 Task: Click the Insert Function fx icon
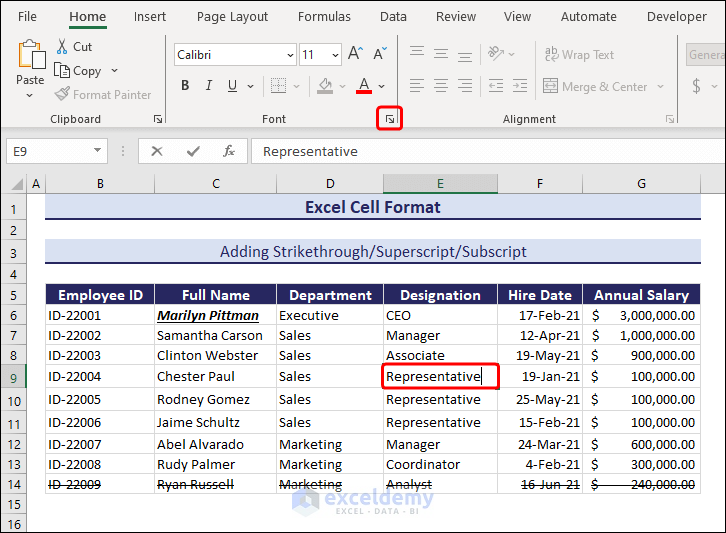pos(229,151)
